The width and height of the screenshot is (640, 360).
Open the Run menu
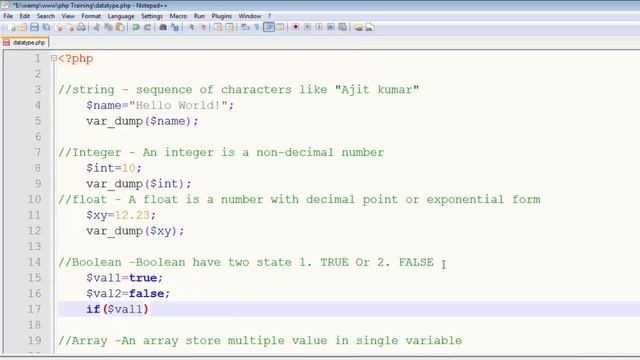point(199,16)
